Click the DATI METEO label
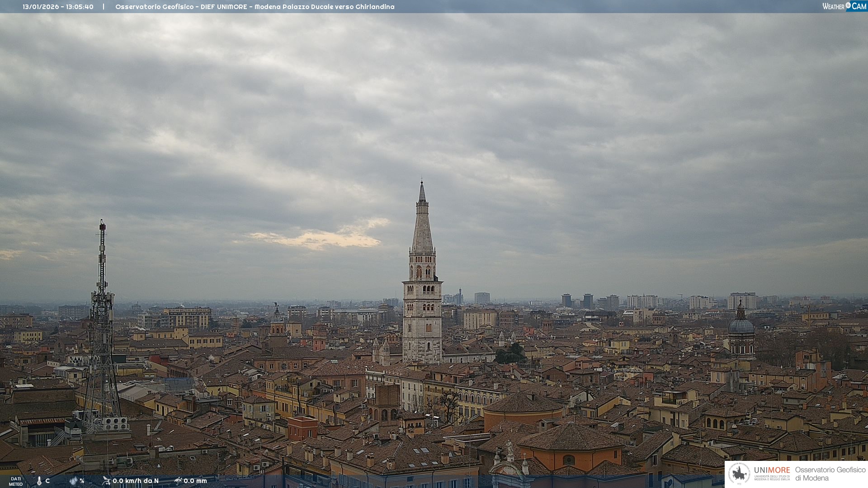The height and width of the screenshot is (488, 868). click(16, 481)
